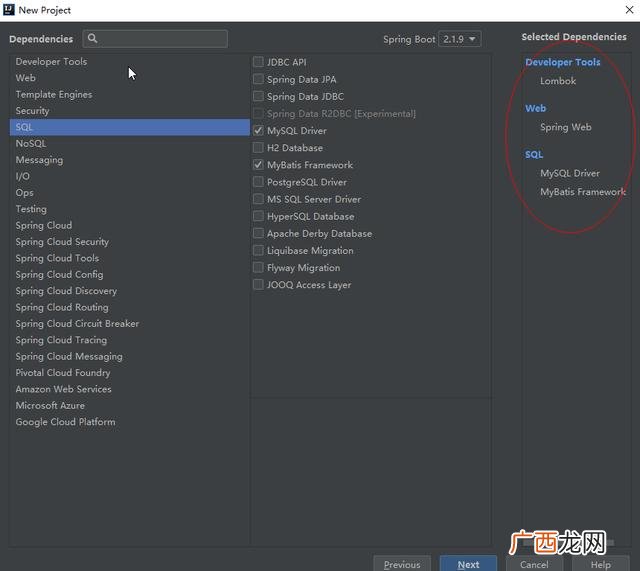Screen dimensions: 640x571
Task: Tick the Spring Data JDBC checkbox
Action: [258, 96]
